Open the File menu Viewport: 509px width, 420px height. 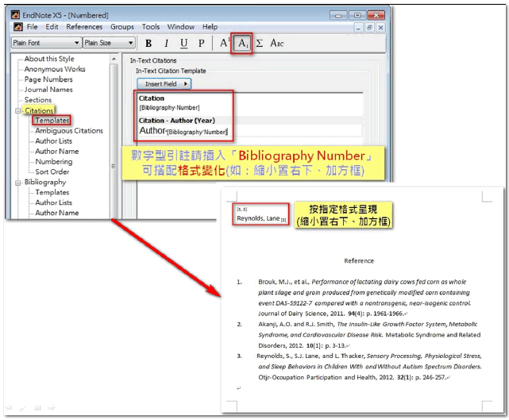(32, 27)
